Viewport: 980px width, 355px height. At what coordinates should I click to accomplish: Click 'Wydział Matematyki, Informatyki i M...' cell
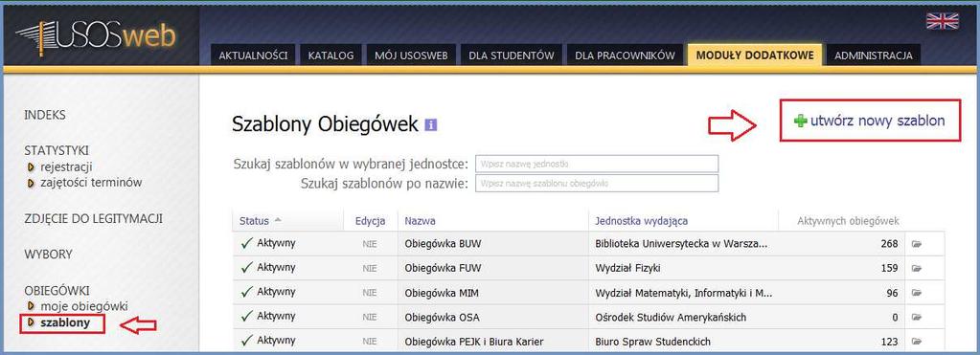684,293
